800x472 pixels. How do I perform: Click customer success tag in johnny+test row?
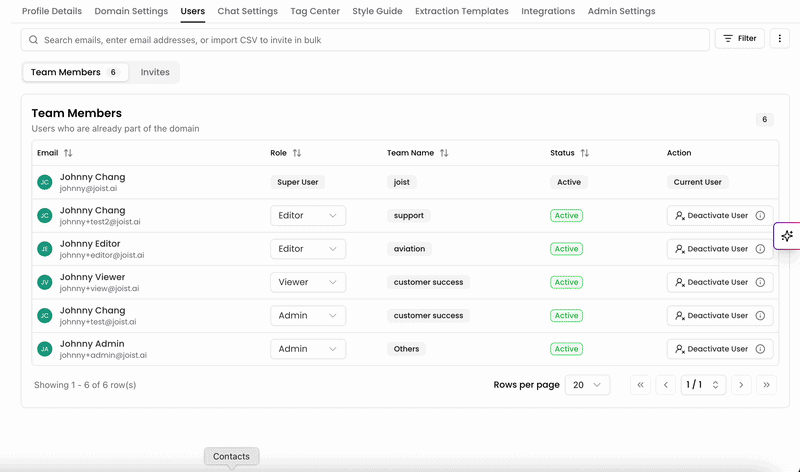(428, 315)
